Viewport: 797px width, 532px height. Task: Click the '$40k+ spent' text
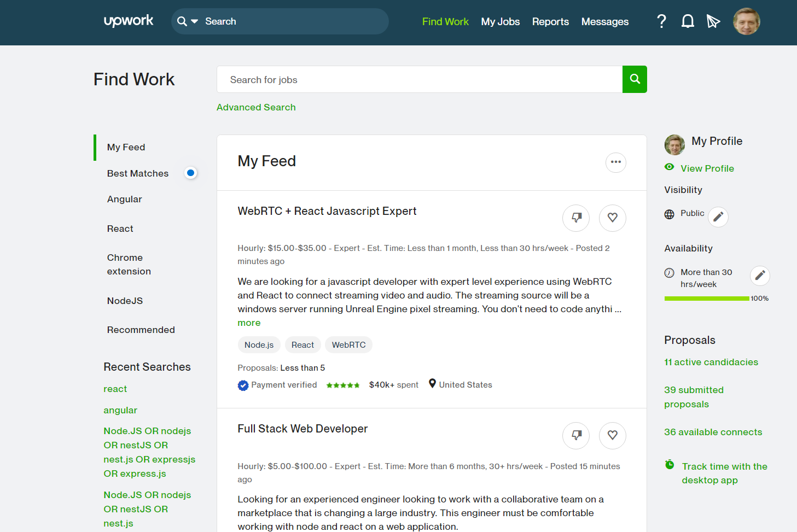[x=393, y=385]
